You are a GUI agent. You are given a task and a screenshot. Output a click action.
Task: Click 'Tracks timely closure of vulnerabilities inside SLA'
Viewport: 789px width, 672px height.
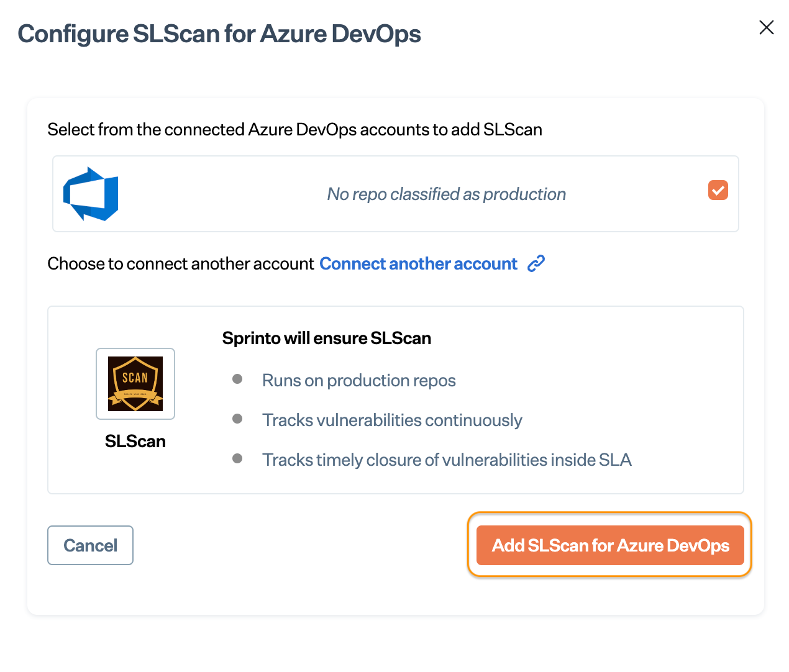pos(447,460)
